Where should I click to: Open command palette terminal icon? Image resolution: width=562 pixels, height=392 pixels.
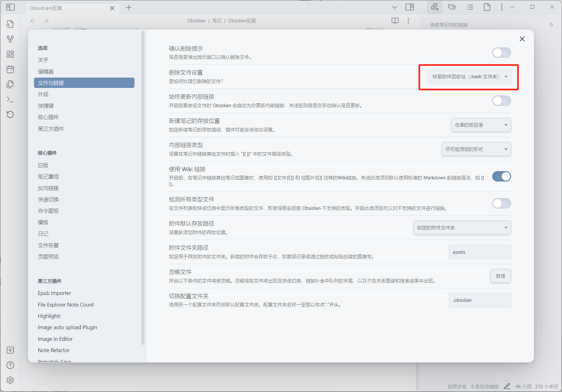[10, 99]
